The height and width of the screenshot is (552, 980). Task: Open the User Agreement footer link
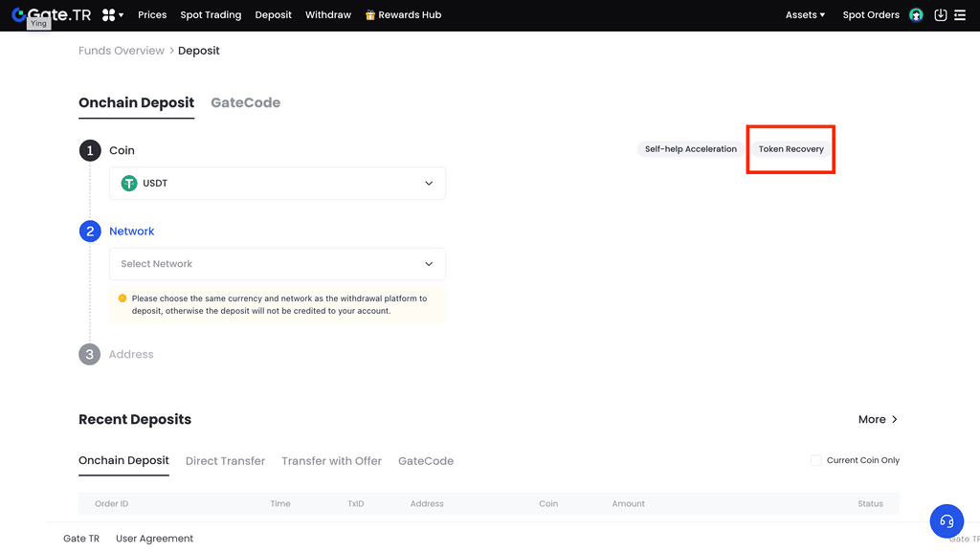click(154, 539)
